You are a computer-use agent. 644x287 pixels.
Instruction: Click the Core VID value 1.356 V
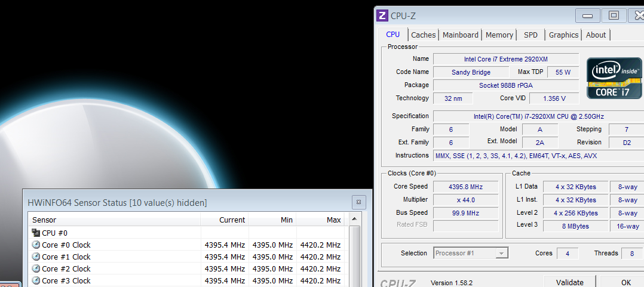(554, 98)
